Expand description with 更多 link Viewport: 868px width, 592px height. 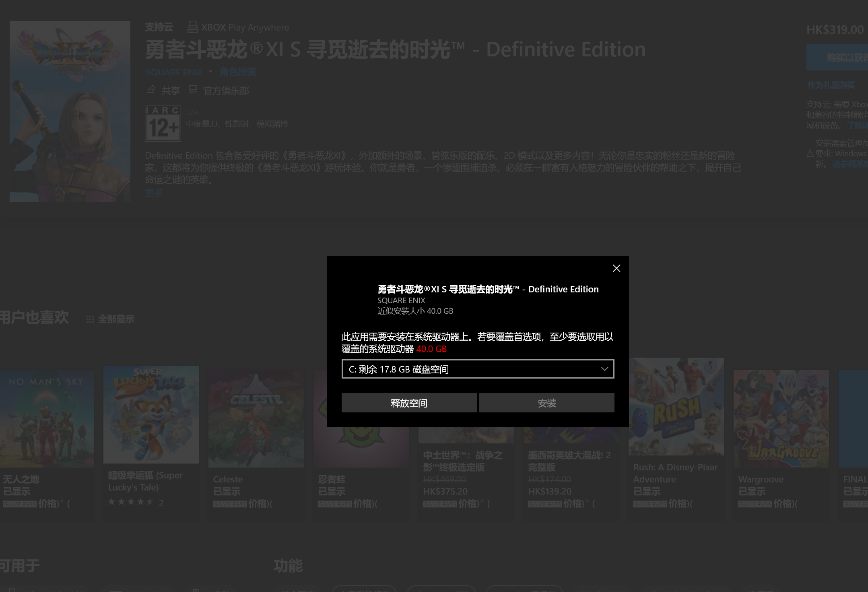coord(154,193)
